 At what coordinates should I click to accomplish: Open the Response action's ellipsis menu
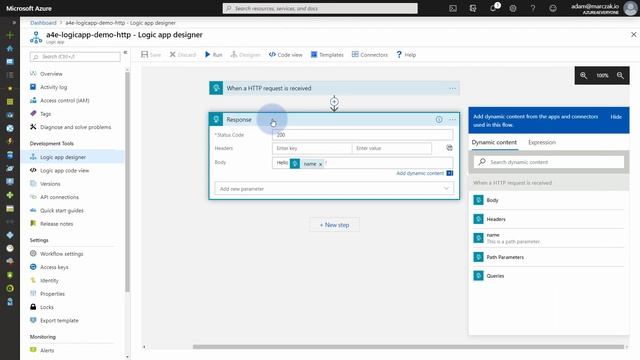[452, 120]
